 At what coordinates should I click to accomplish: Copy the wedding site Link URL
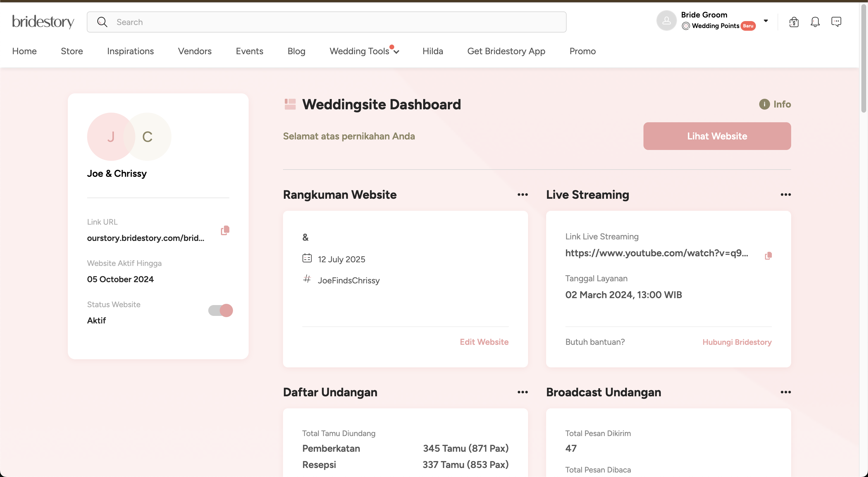[x=225, y=230]
